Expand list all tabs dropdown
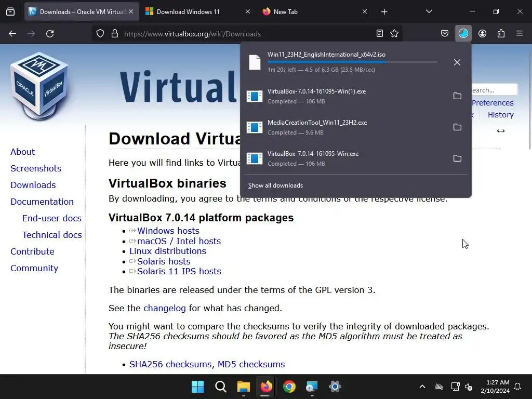This screenshot has height=399, width=532. click(429, 11)
